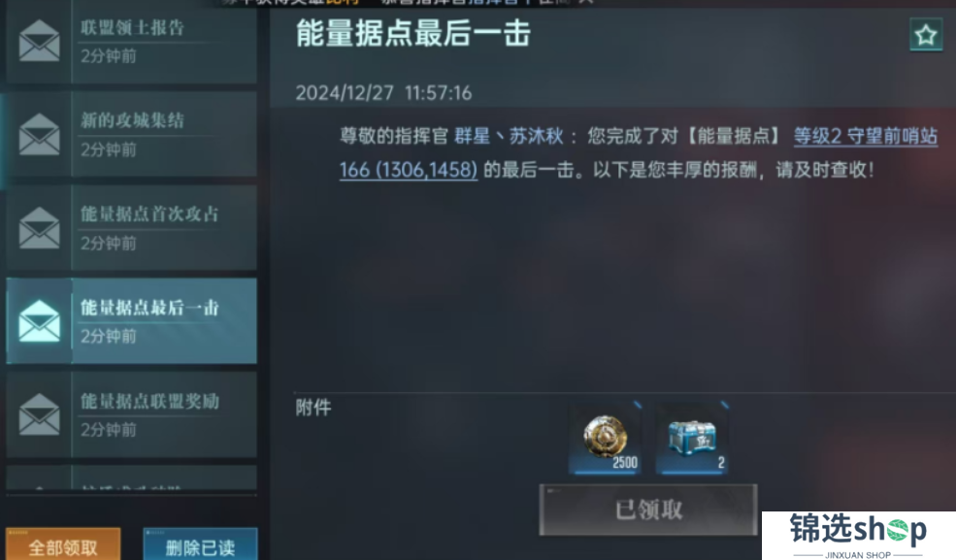
Task: Open the partially visible bottom mail entry
Action: pyautogui.click(x=132, y=478)
